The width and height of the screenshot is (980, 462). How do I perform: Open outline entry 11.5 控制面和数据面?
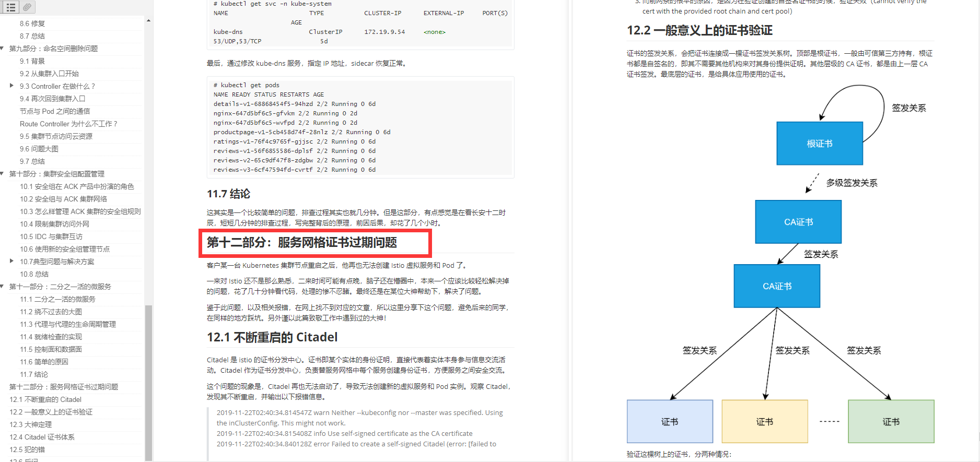point(51,349)
